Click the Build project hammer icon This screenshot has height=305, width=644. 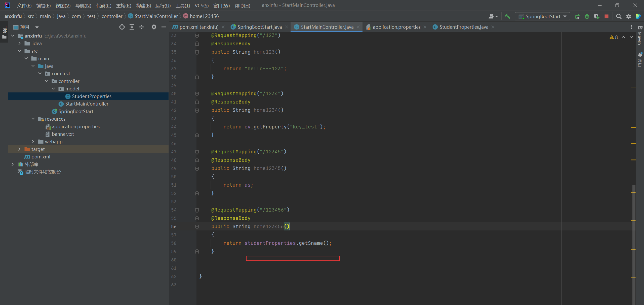click(x=507, y=16)
